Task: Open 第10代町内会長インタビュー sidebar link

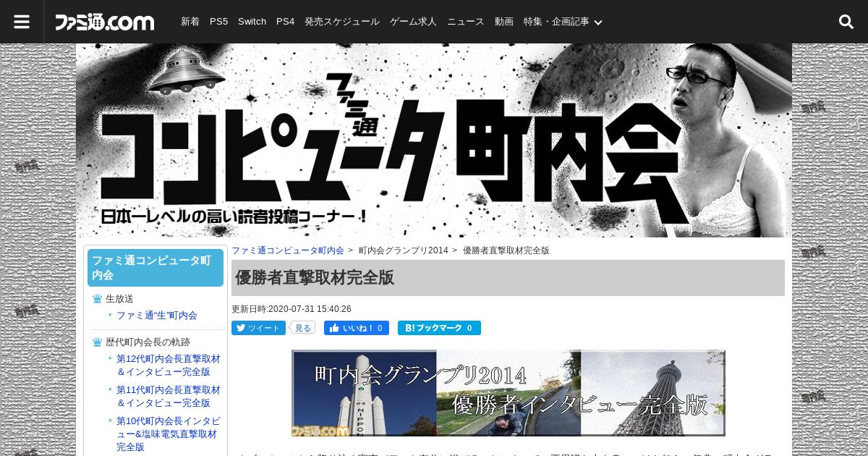Action: pyautogui.click(x=169, y=434)
